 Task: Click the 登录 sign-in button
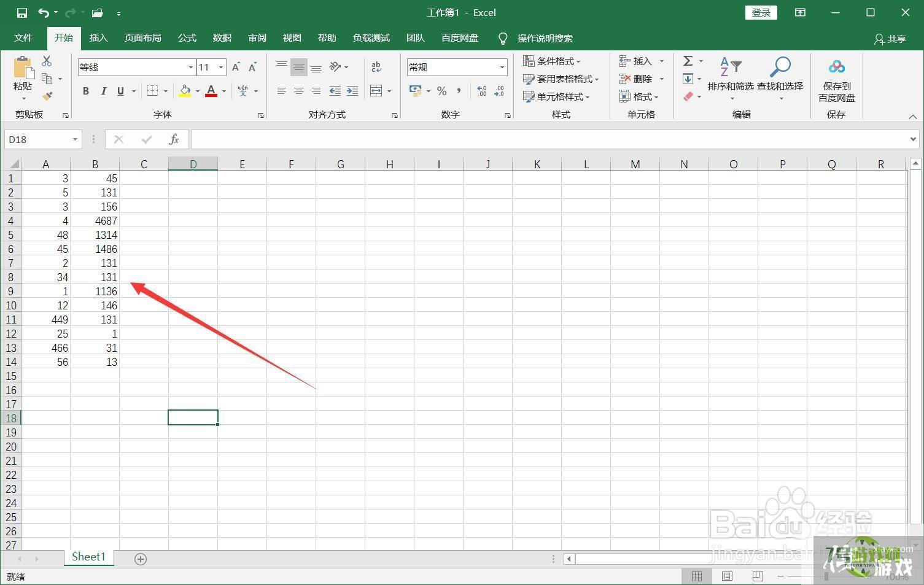(761, 12)
